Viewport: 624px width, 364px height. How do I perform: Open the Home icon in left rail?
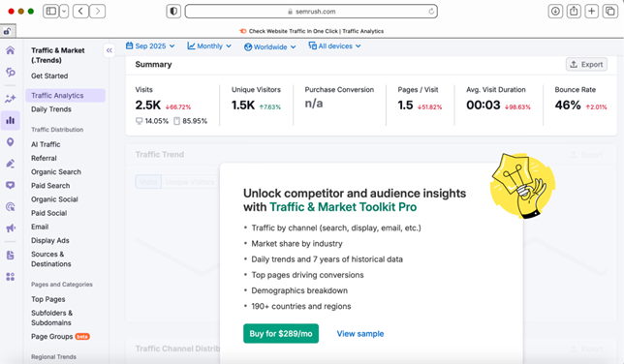click(x=11, y=50)
